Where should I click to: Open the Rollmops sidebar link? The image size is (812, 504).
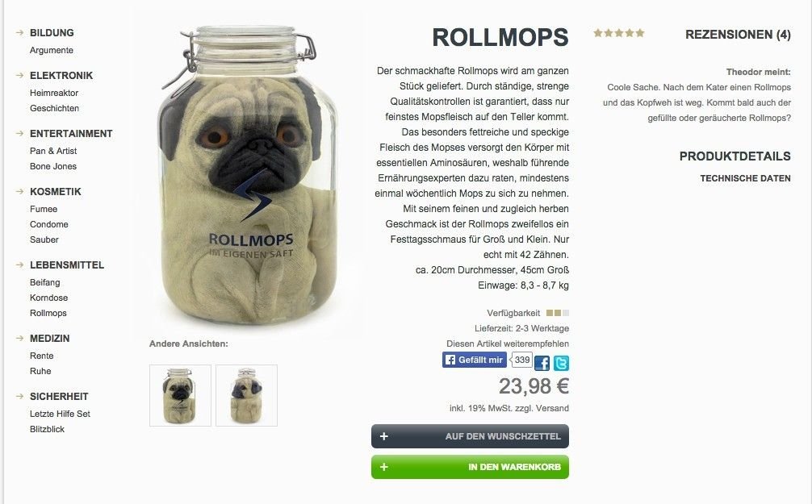click(48, 313)
